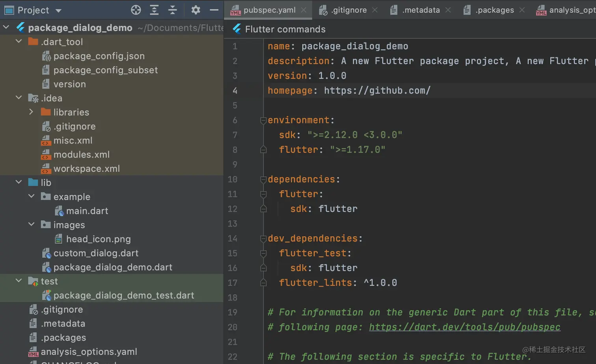This screenshot has height=364, width=596.
Task: Collapse the package_dialog_demo root node
Action: [6, 28]
